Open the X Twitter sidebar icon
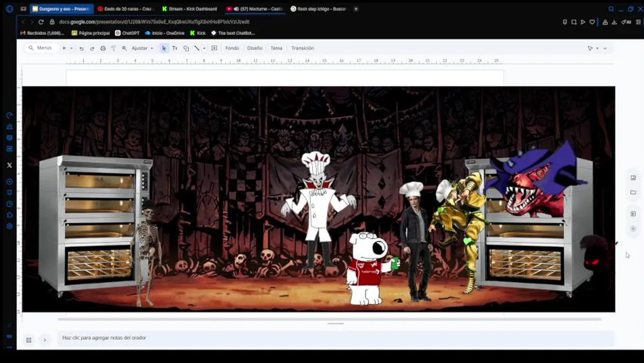Screen dimensions: 644x363 (x=9, y=165)
